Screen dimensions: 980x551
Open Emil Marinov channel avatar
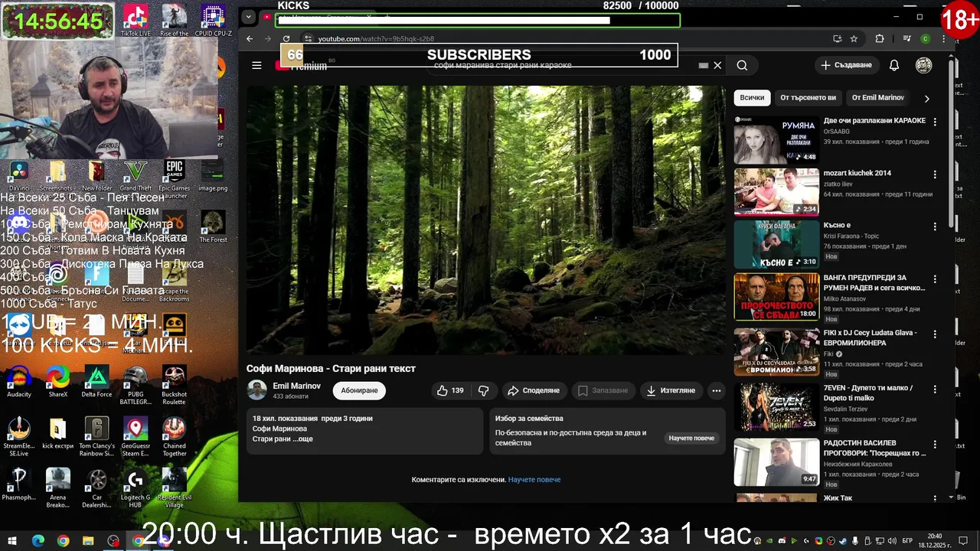257,390
